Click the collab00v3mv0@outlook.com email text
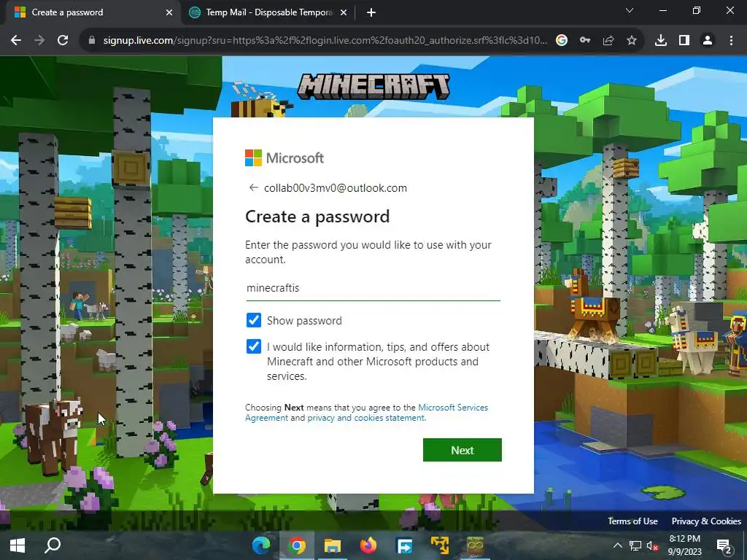Image resolution: width=747 pixels, height=560 pixels. pyautogui.click(x=336, y=188)
